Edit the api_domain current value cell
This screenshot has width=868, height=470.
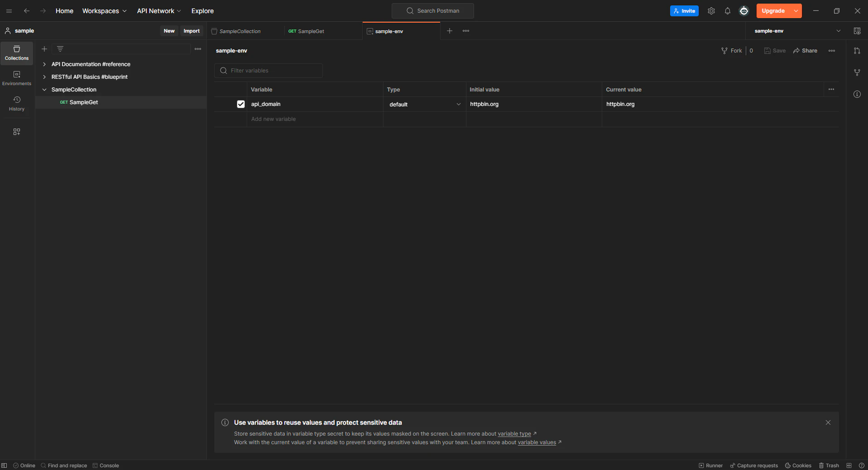click(x=720, y=104)
